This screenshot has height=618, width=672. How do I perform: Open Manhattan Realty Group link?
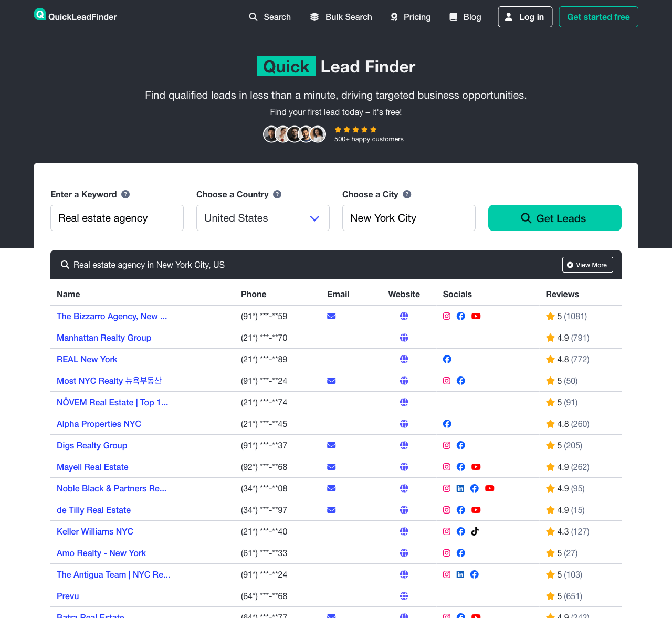pyautogui.click(x=104, y=338)
